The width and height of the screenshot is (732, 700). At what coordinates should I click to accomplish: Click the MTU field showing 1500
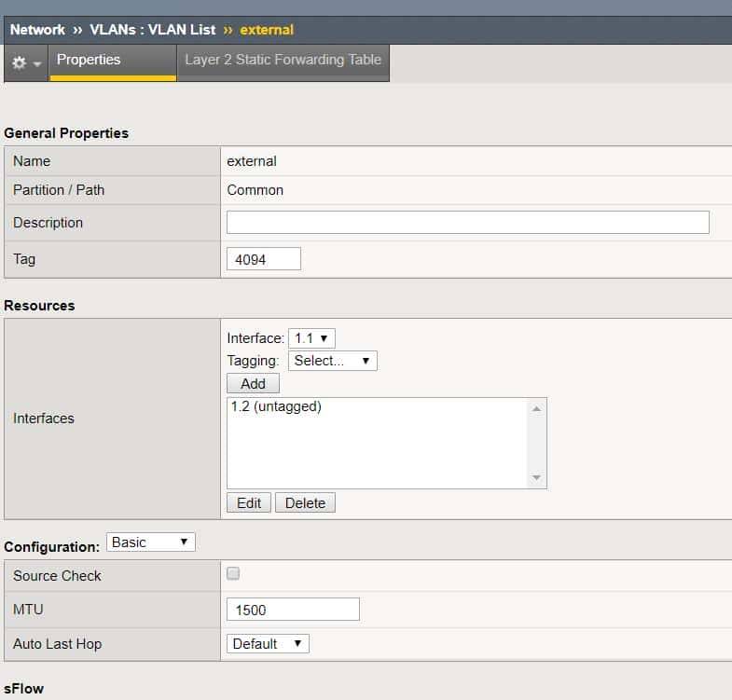(293, 610)
